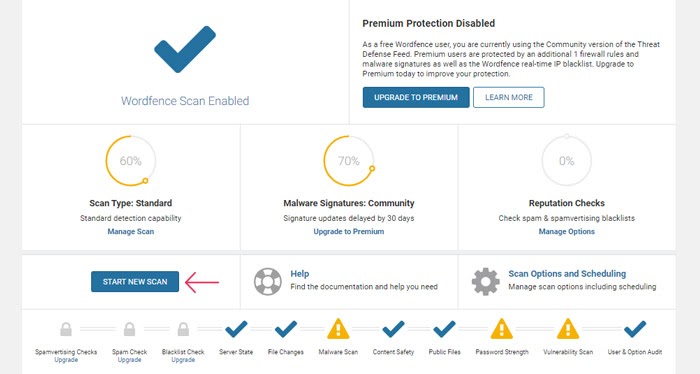700x374 pixels.
Task: Click the Spamvertising Checks padlock icon
Action: coord(66,329)
